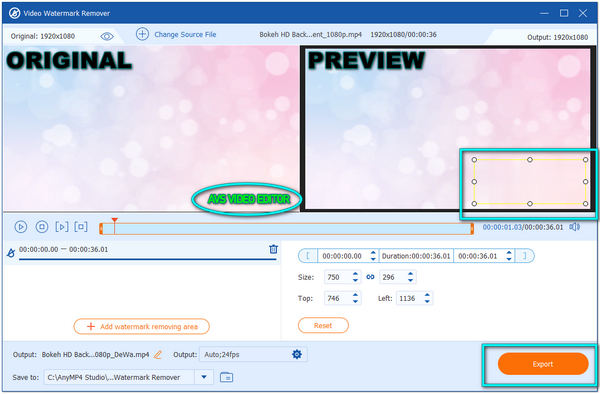Viewport: 600px width, 394px height.
Task: Click the start time field 00:00:00.00
Action: pyautogui.click(x=342, y=256)
